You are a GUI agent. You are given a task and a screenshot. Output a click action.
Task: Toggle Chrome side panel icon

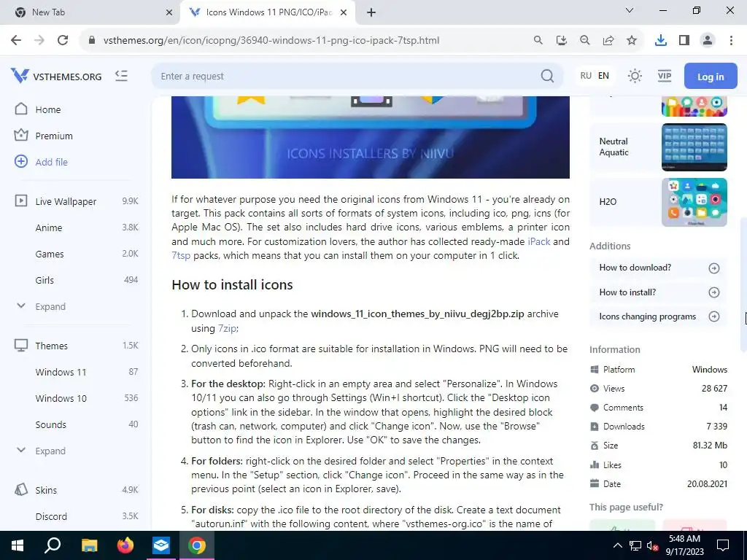pyautogui.click(x=684, y=40)
